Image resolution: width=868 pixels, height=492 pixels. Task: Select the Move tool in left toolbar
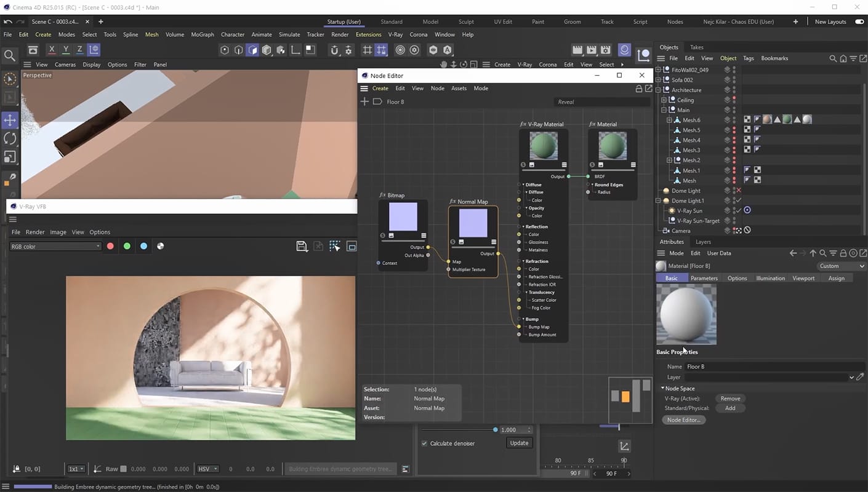(x=10, y=120)
